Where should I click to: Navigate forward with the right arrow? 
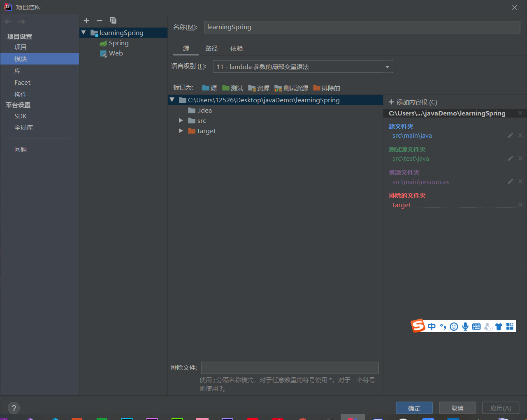(22, 22)
